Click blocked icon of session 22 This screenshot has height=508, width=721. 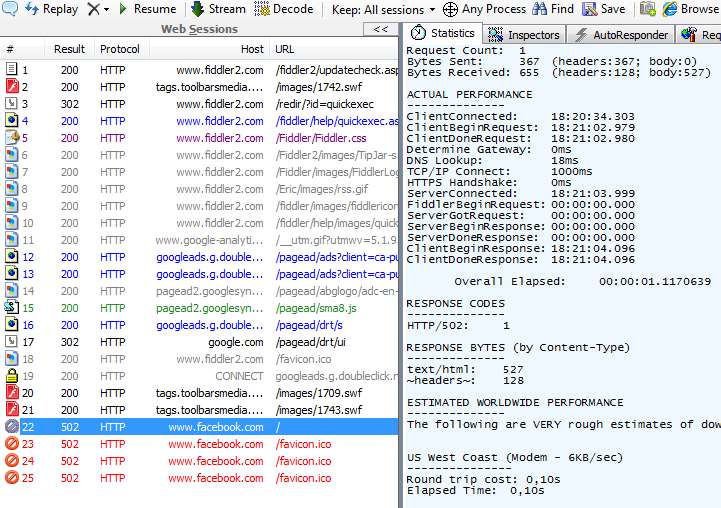tap(11, 427)
